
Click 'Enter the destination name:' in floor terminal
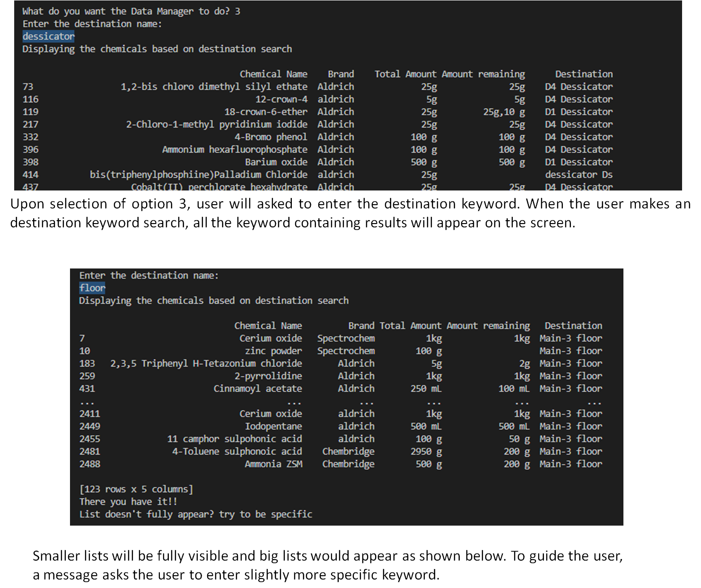click(149, 276)
